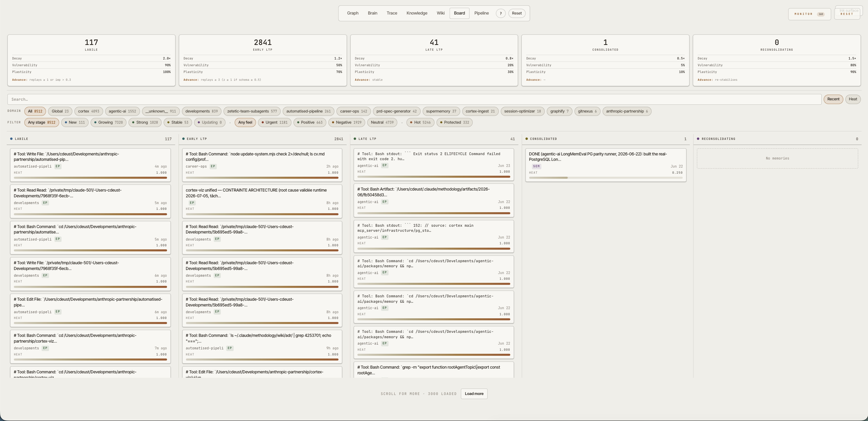
Task: Select Any stage 8512 filter
Action: [x=42, y=122]
